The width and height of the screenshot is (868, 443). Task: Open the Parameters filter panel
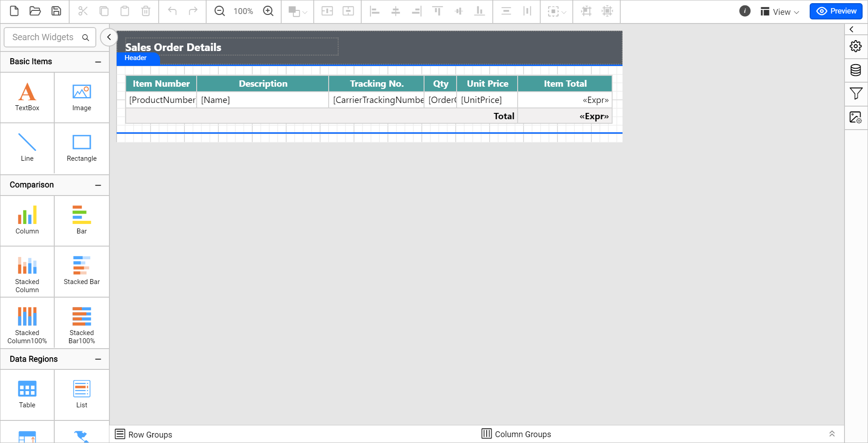click(856, 93)
